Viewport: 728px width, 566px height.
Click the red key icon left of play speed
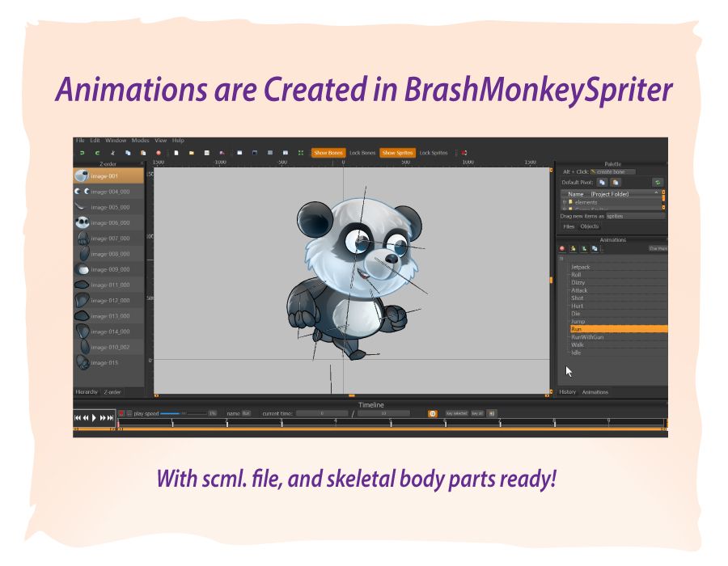pos(121,413)
